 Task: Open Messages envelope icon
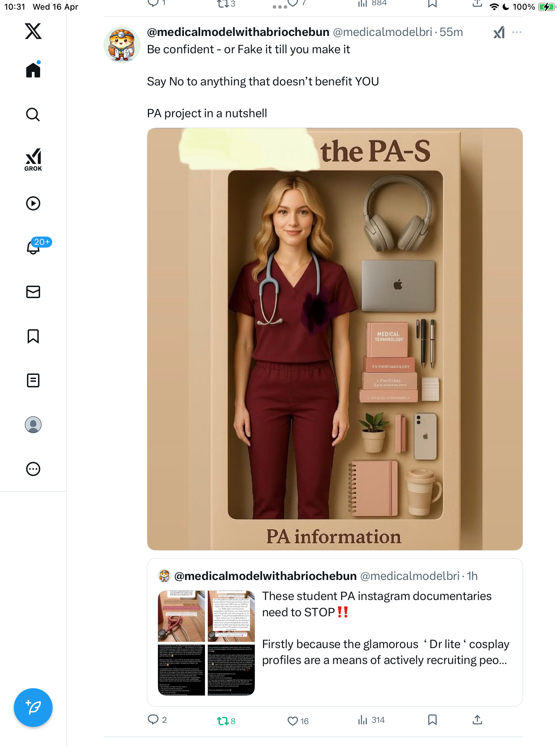click(x=33, y=292)
